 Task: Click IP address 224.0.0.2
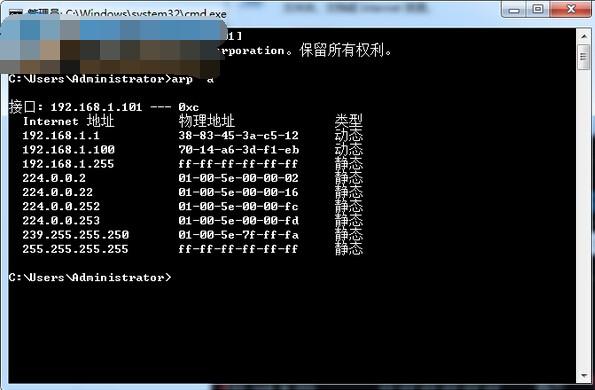click(54, 178)
